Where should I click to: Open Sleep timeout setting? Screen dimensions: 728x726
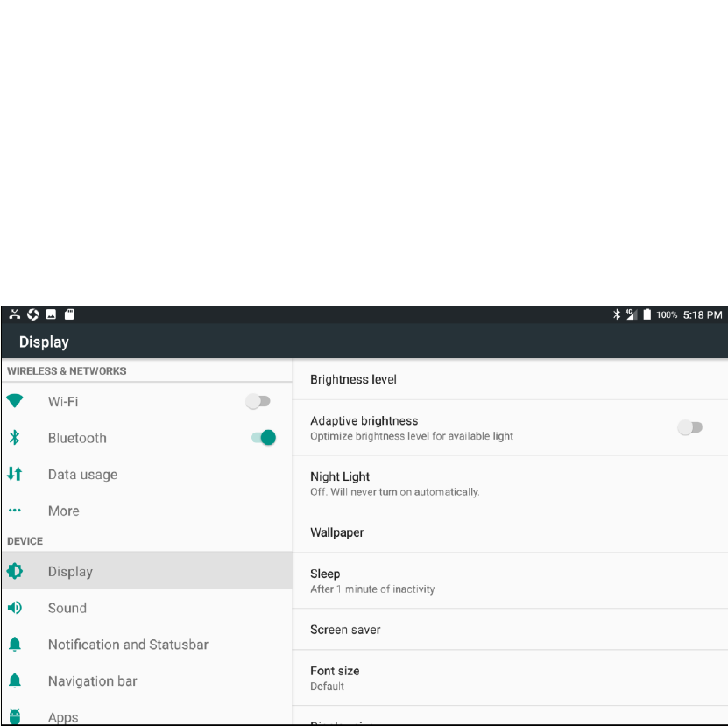[510, 581]
